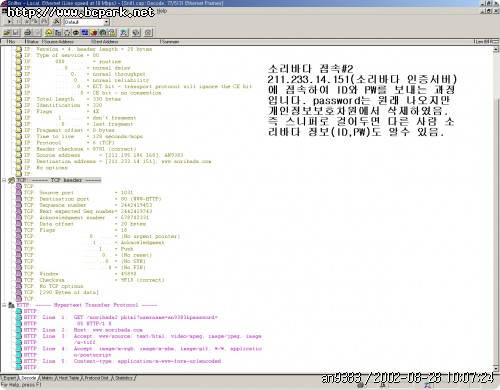Collapse the Hypertext Transfer Protocol node

point(4,305)
